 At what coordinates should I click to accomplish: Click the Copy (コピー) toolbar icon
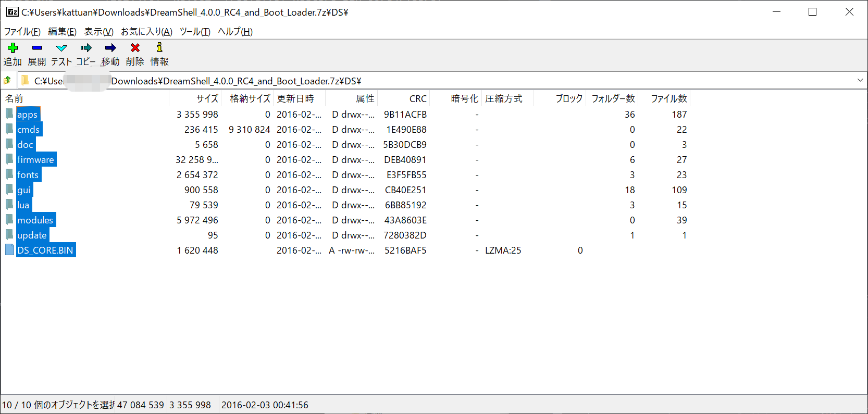click(86, 48)
